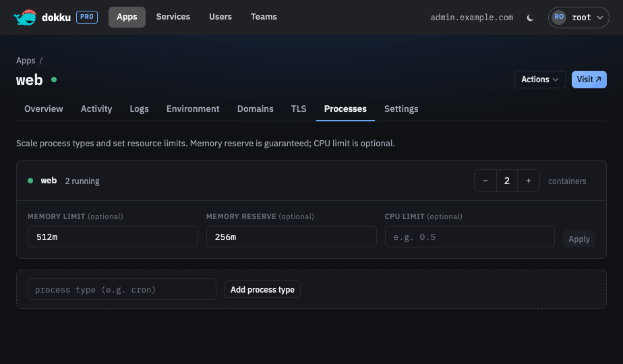Viewport: 623px width, 364px height.
Task: Switch to the Settings tab
Action: click(401, 109)
